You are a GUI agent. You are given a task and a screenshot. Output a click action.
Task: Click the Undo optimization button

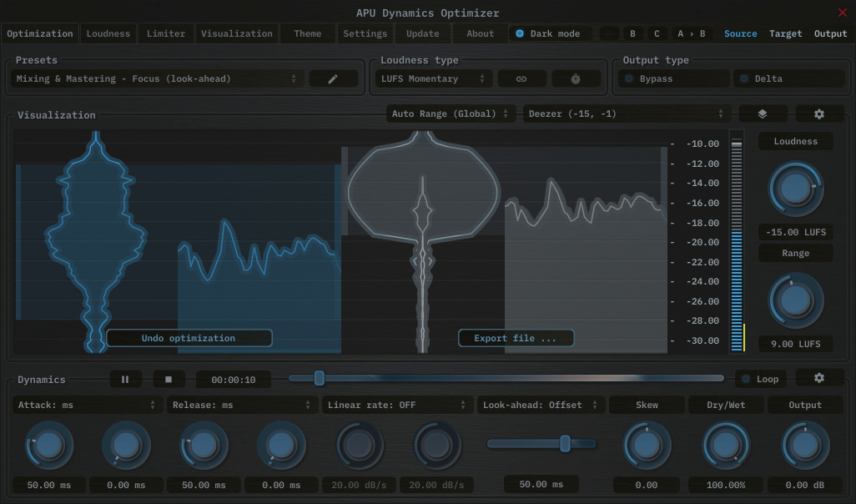coord(189,338)
